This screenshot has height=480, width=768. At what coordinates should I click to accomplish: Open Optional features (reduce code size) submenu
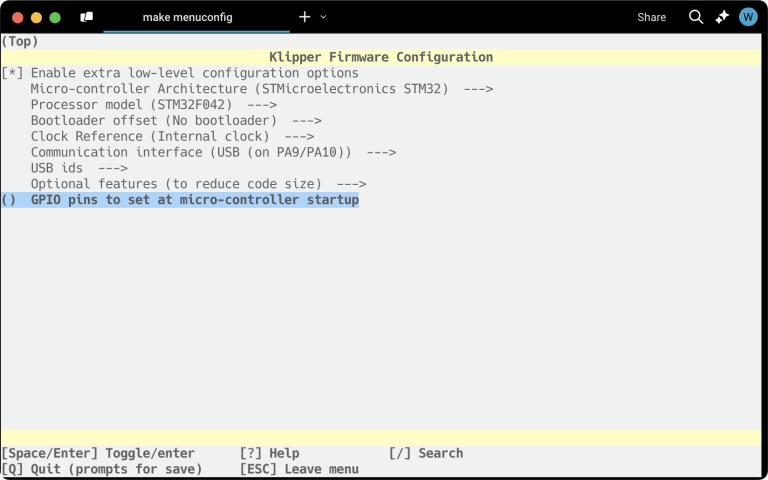pos(198,184)
